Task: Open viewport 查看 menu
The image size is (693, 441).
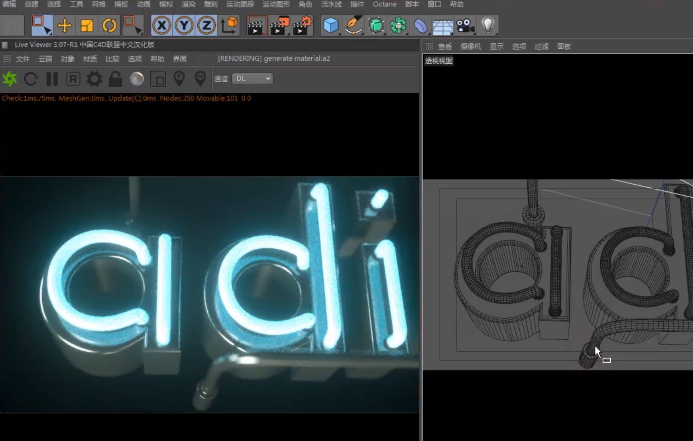Action: (x=445, y=46)
